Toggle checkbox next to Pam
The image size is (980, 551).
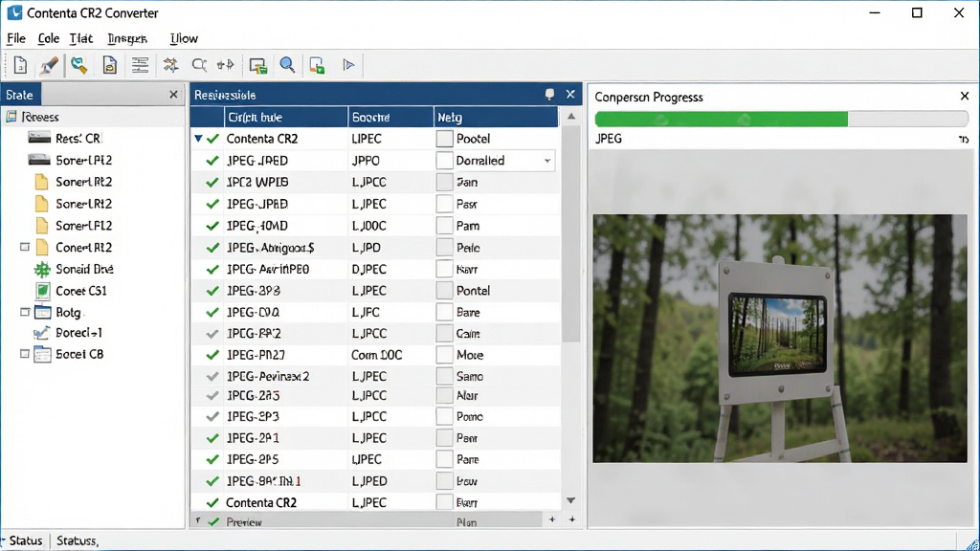tap(444, 226)
